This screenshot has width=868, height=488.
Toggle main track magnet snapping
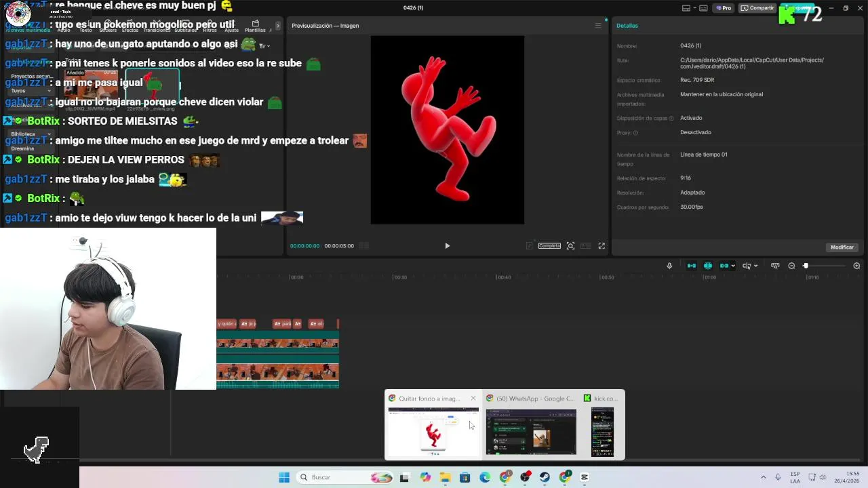pyautogui.click(x=692, y=266)
